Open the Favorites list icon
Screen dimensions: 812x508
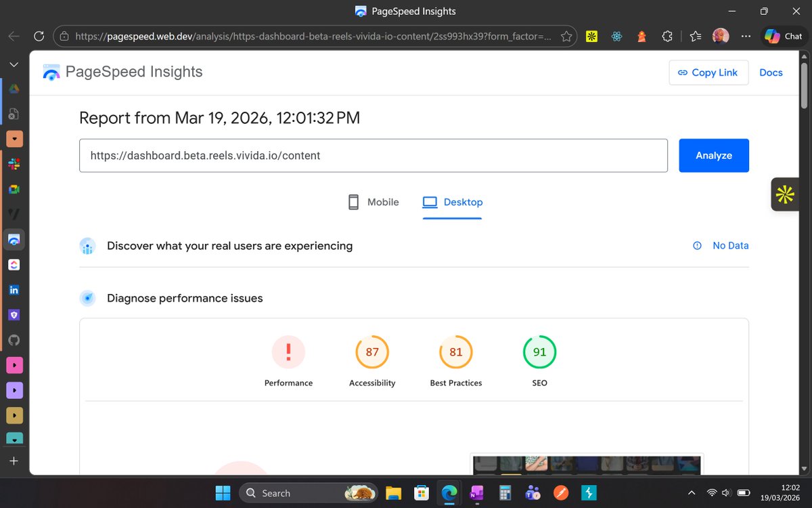click(696, 37)
